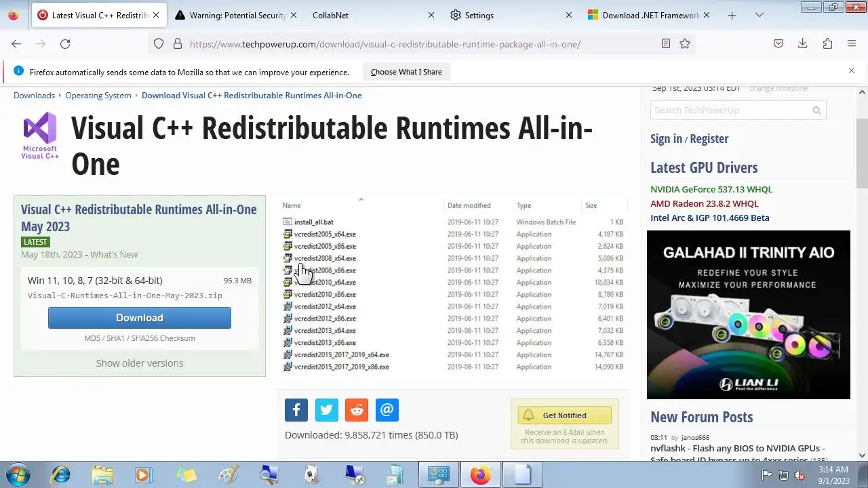Screen dimensions: 868x488
Task: Click the Register link
Action: pyautogui.click(x=709, y=139)
